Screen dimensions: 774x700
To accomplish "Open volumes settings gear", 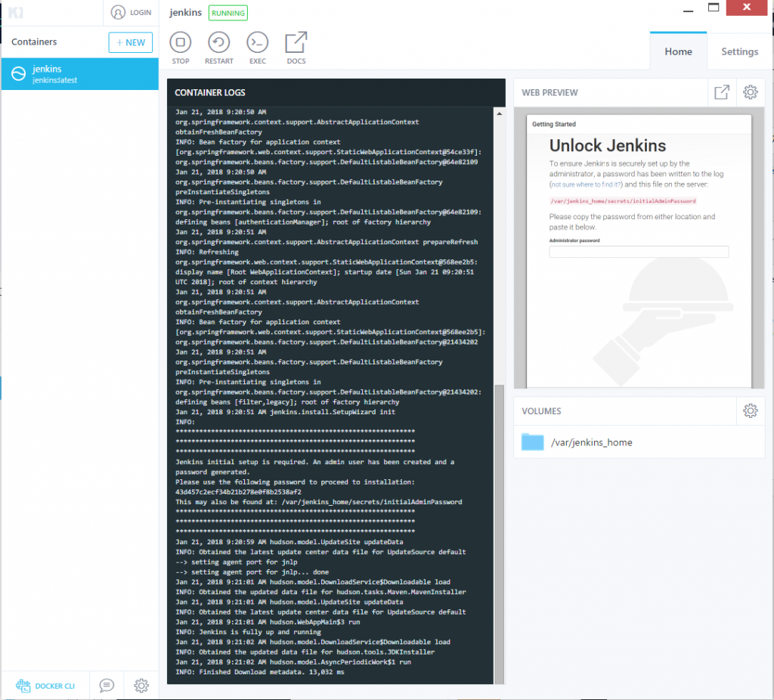I will pyautogui.click(x=751, y=410).
